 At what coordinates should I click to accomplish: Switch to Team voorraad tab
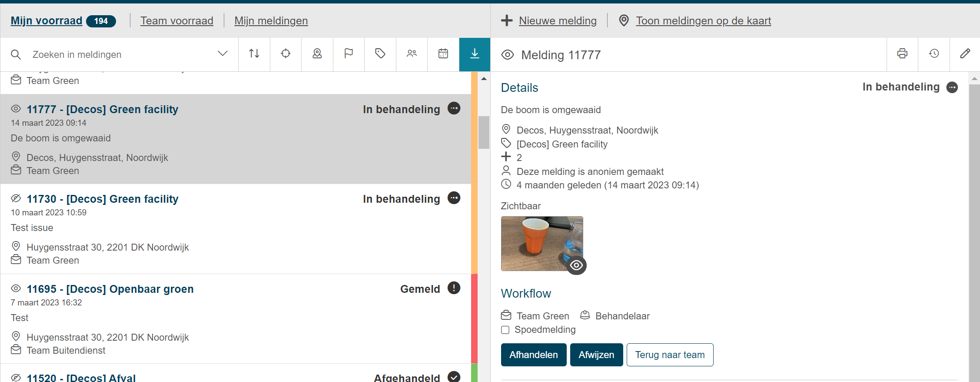click(x=177, y=20)
